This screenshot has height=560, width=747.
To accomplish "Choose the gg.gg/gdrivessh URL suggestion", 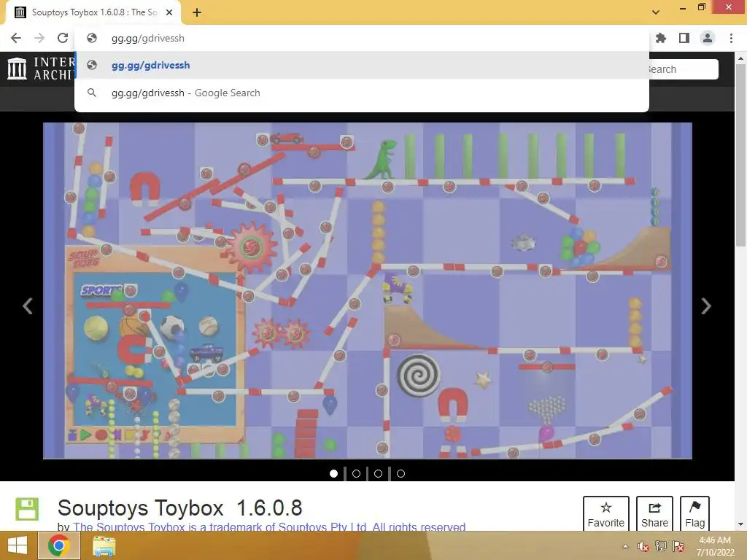I will [x=362, y=65].
